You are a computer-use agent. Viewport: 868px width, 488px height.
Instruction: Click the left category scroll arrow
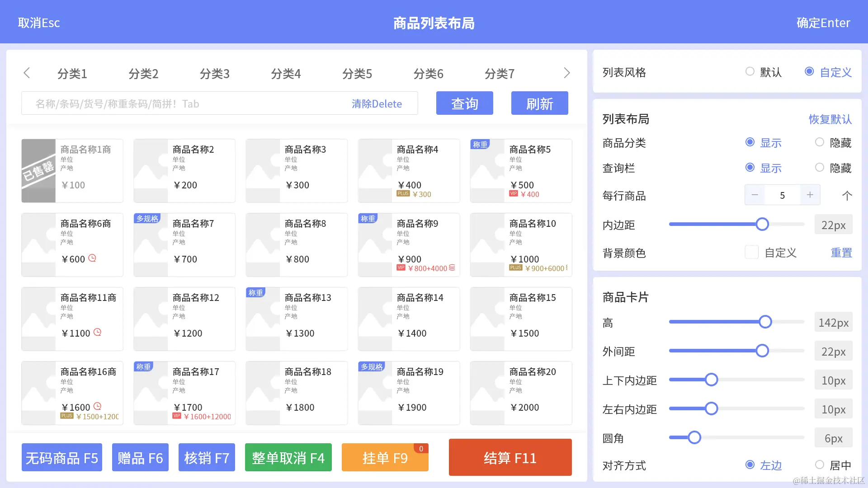coord(27,73)
